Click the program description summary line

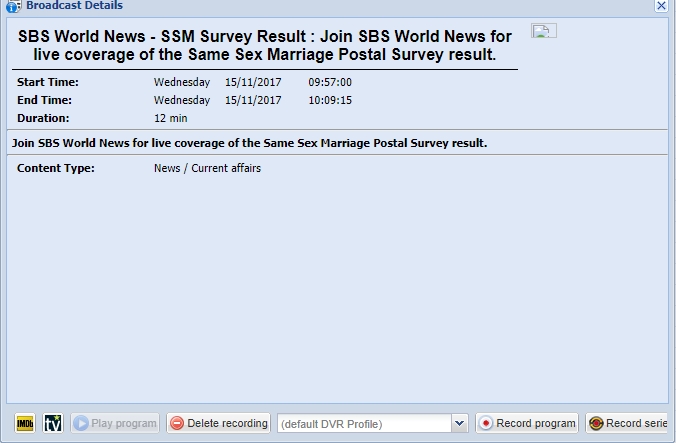(x=249, y=143)
